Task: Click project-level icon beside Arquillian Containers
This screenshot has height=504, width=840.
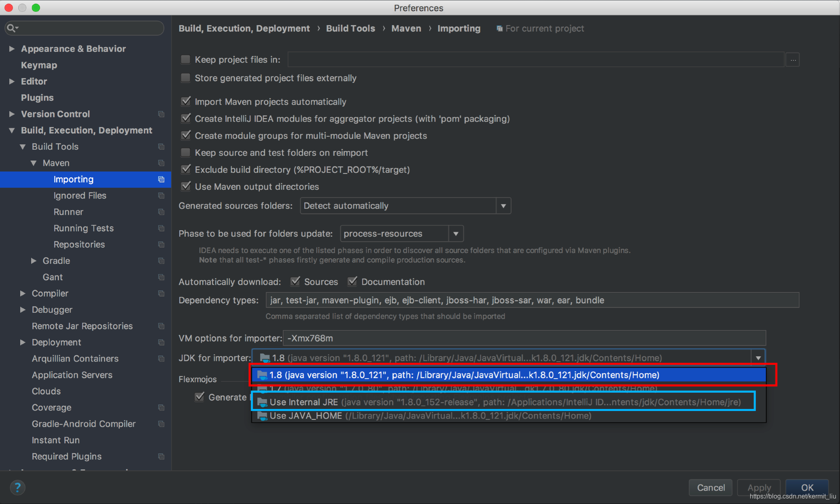Action: pyautogui.click(x=161, y=359)
